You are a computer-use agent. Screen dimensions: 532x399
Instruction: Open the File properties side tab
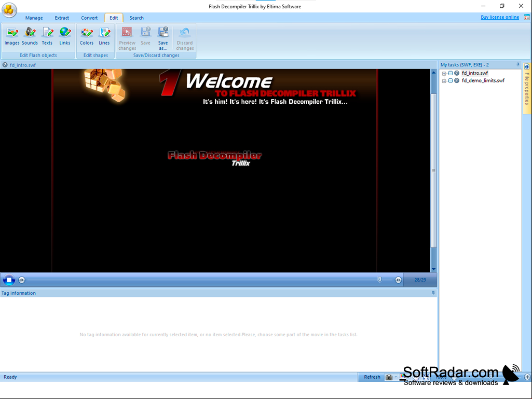(x=527, y=88)
